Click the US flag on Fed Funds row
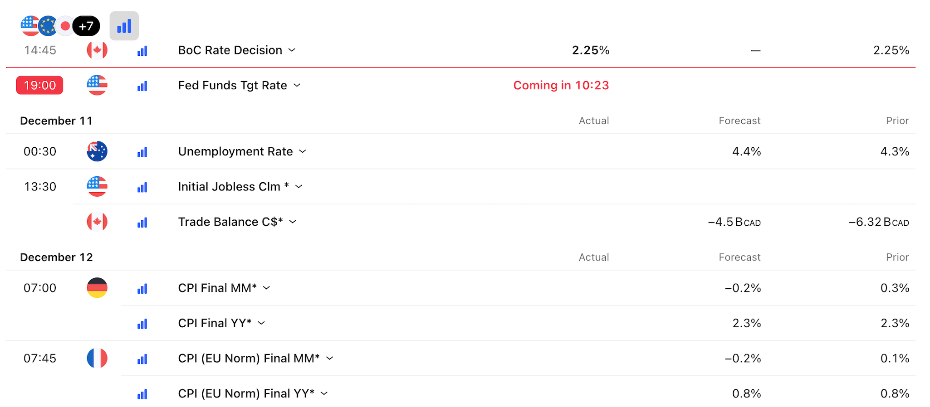The height and width of the screenshot is (407, 930). 97,85
